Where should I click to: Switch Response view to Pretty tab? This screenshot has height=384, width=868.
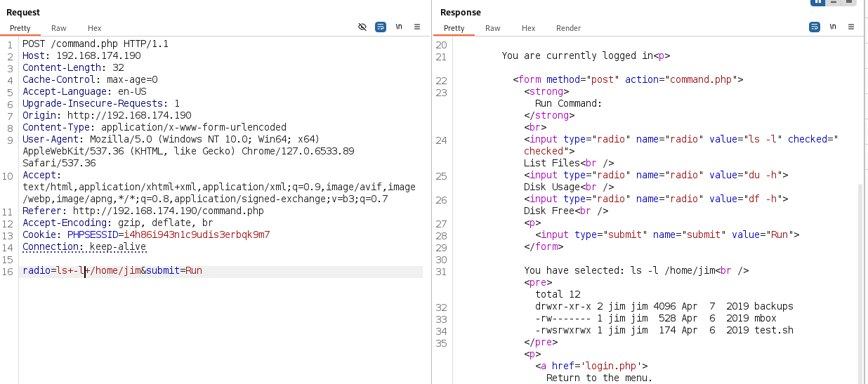pos(454,28)
